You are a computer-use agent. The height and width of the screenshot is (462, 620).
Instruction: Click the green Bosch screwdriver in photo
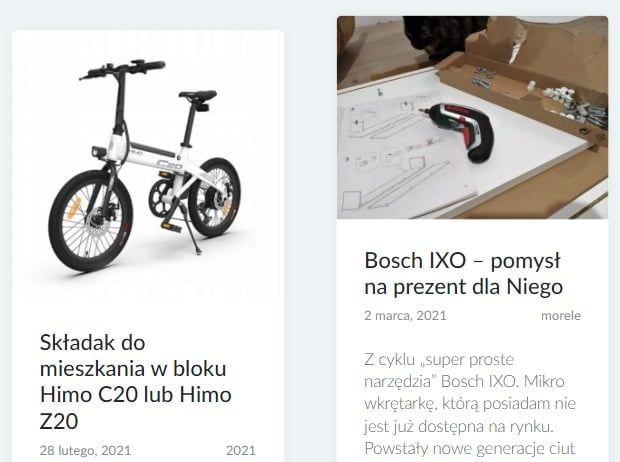pyautogui.click(x=460, y=131)
